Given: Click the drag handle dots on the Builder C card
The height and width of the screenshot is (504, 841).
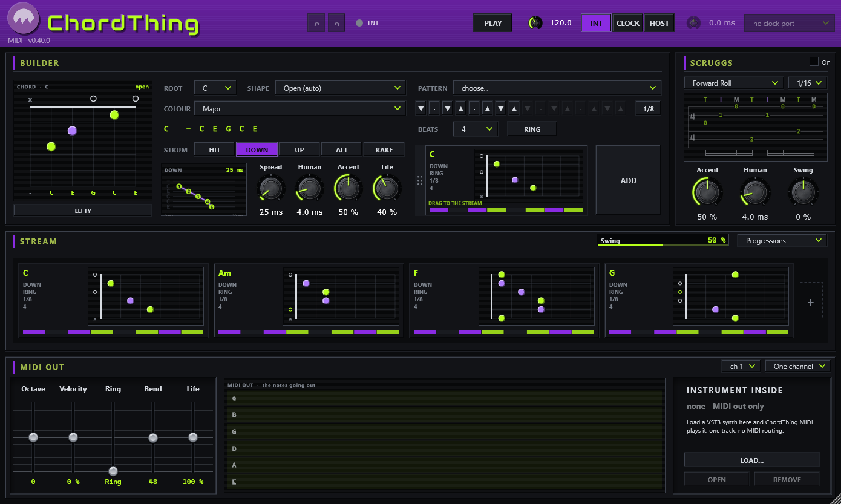Looking at the screenshot, I should coord(419,180).
